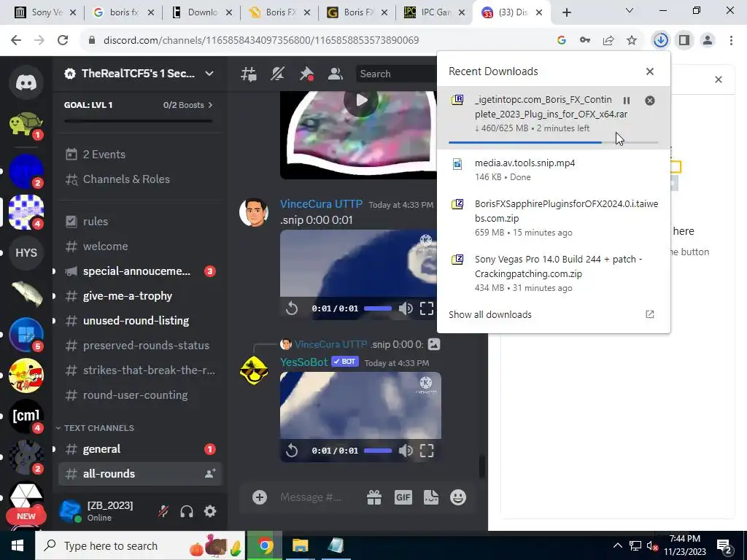Open the give-me-a-trophy channel

coord(140,296)
